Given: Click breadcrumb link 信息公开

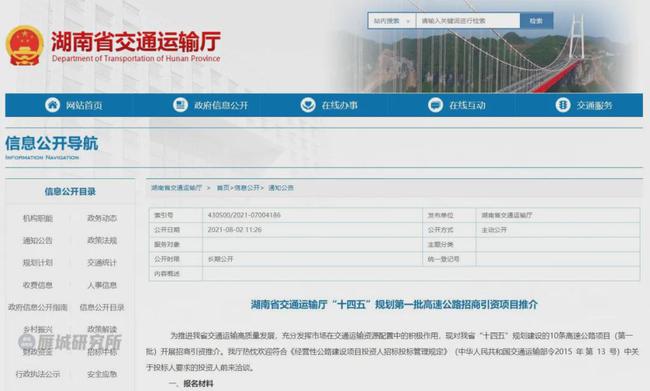Looking at the screenshot, I should coord(247,188).
